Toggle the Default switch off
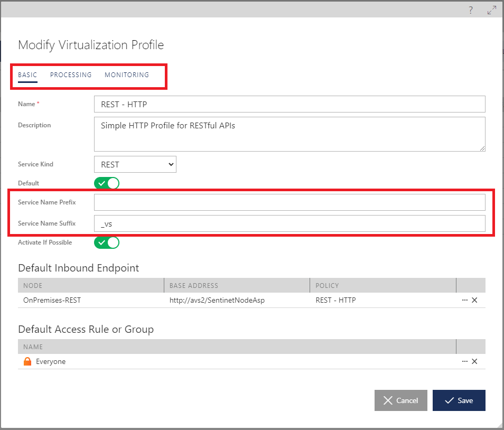Screen dimensions: 504x430 coord(107,183)
